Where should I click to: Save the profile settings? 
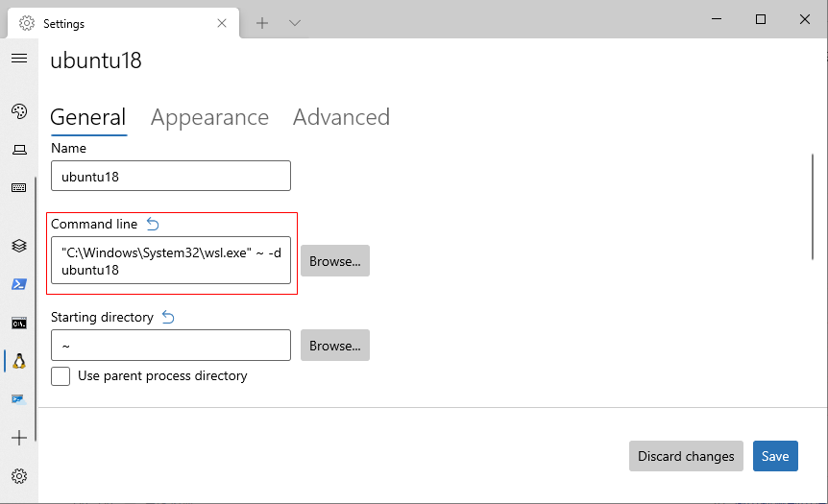775,456
